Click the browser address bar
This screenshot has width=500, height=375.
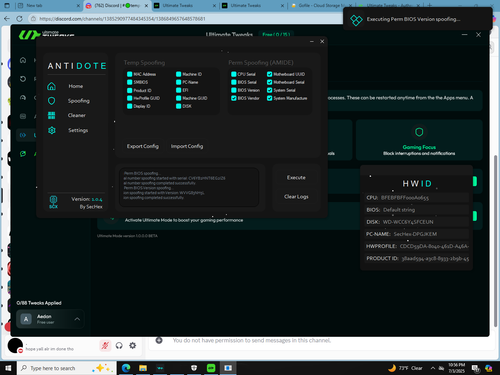(187, 19)
